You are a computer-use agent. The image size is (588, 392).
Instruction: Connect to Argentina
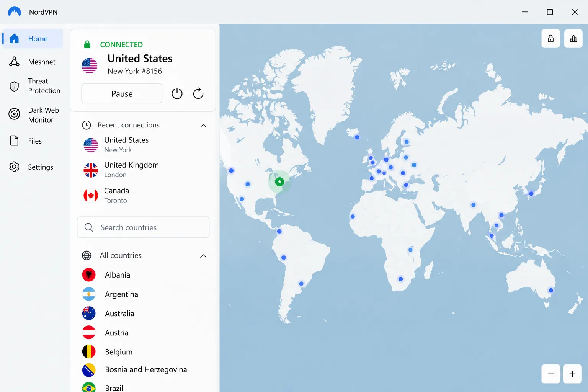143,294
